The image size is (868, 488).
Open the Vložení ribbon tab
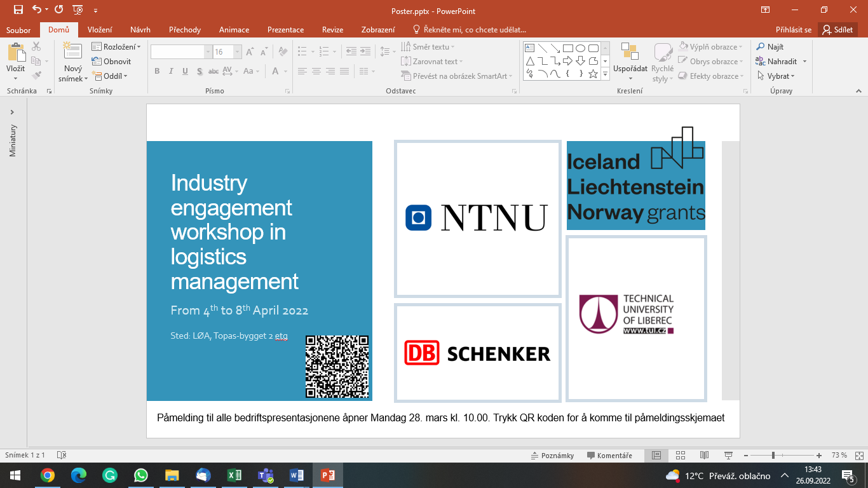(x=100, y=30)
